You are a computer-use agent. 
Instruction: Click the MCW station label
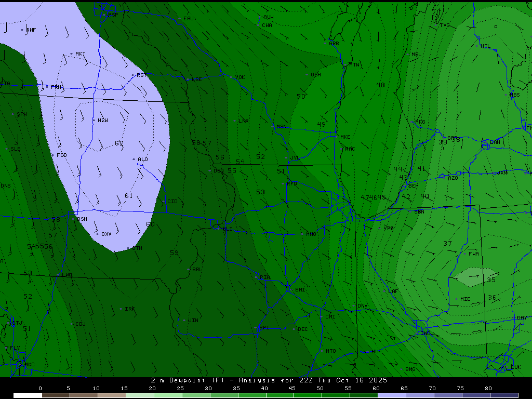coord(103,120)
